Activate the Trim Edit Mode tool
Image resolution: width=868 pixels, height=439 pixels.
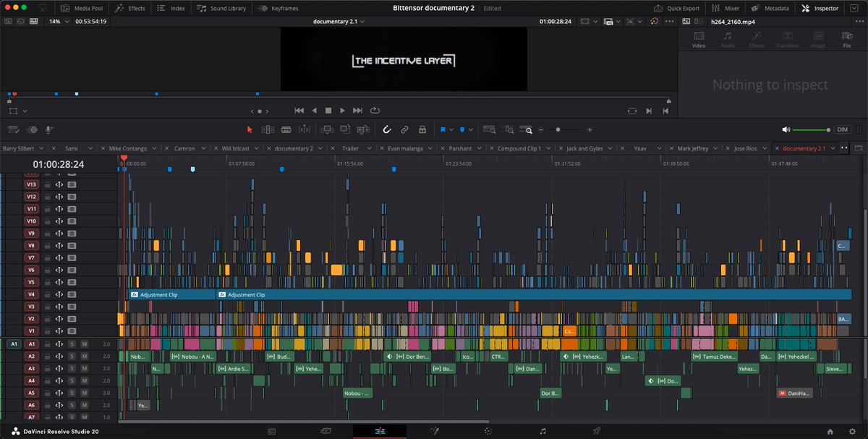267,129
